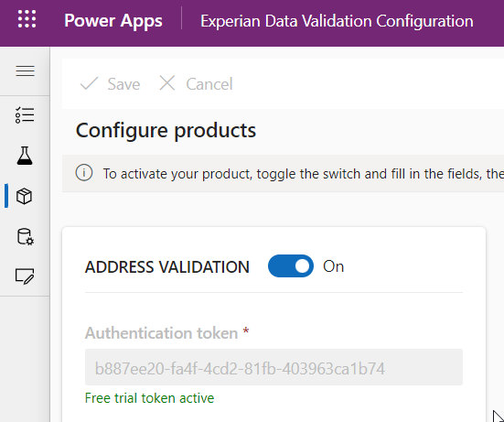Open the flask test icon in the sidebar
504x422 pixels.
[25, 156]
